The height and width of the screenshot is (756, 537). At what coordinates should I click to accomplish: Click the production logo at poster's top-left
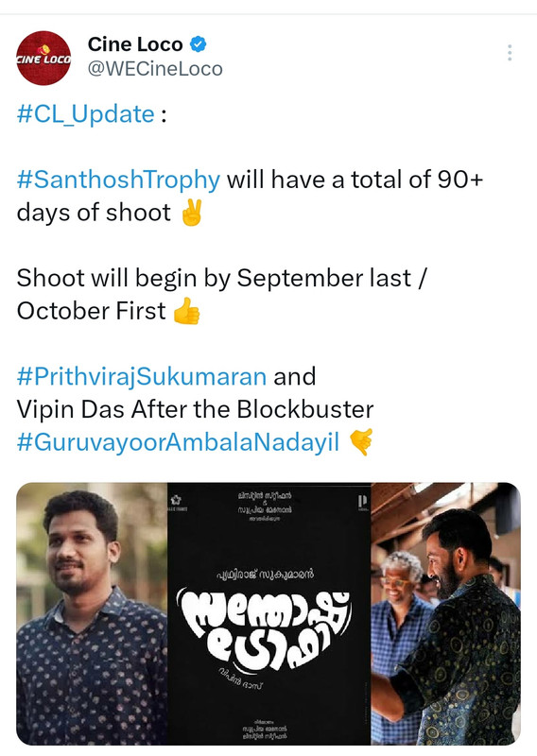(177, 502)
